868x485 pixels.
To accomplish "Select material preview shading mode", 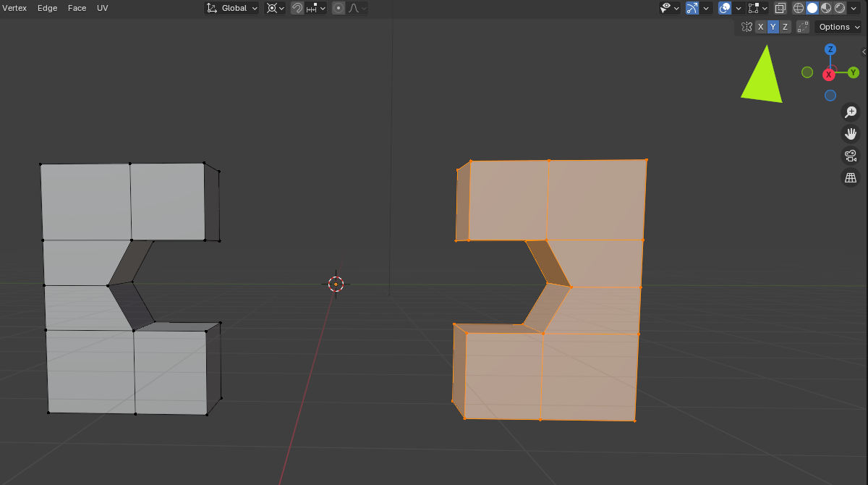I will (x=826, y=8).
